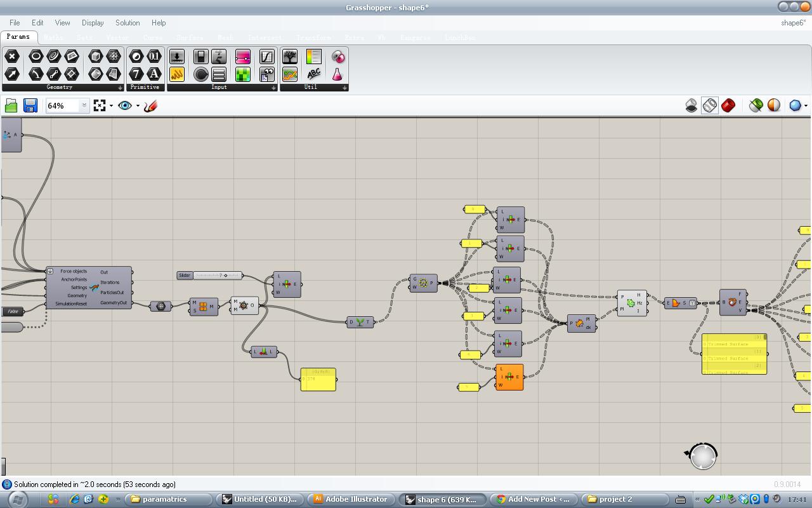This screenshot has width=812, height=508.
Task: Select the Text primitive parameter icon
Action: click(154, 74)
